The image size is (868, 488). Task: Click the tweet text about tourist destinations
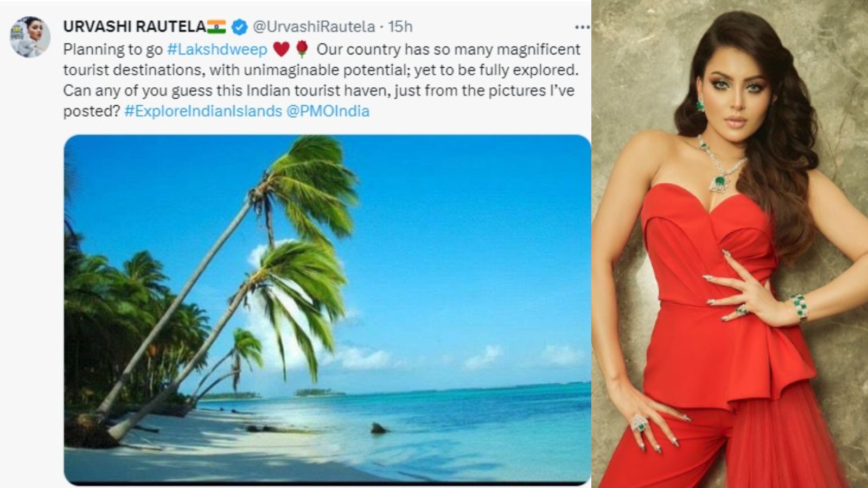tap(321, 80)
